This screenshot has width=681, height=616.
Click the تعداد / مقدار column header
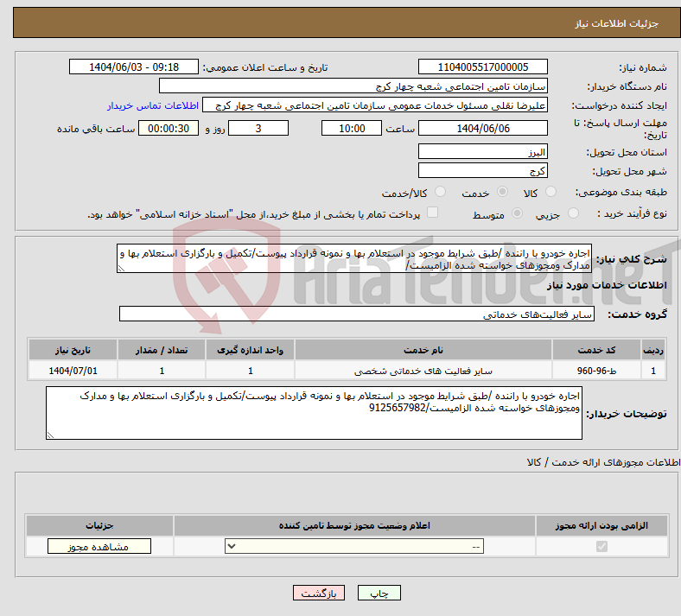162,350
